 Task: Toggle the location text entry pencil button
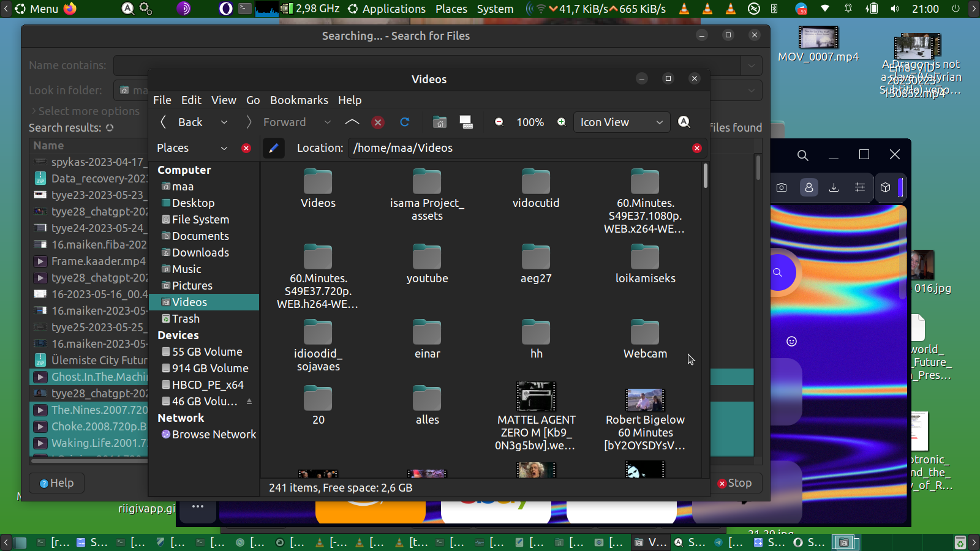274,148
